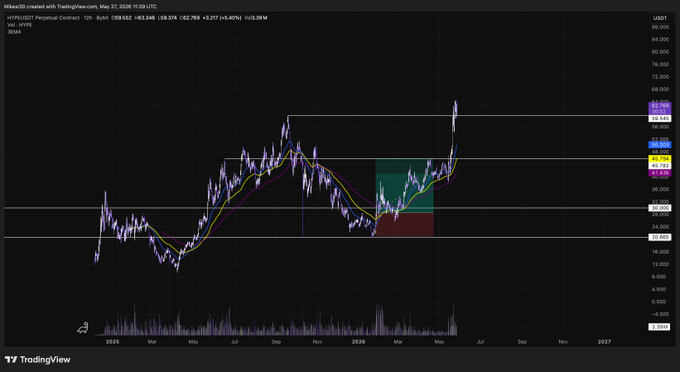Click the 3.39M volume value label
This screenshot has width=680, height=372.
pos(660,327)
